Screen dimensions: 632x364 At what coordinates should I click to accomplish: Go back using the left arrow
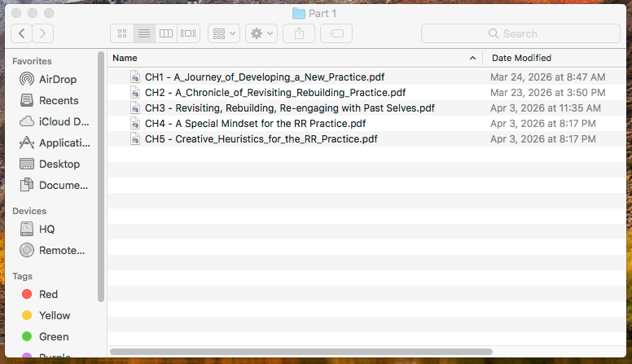(21, 33)
